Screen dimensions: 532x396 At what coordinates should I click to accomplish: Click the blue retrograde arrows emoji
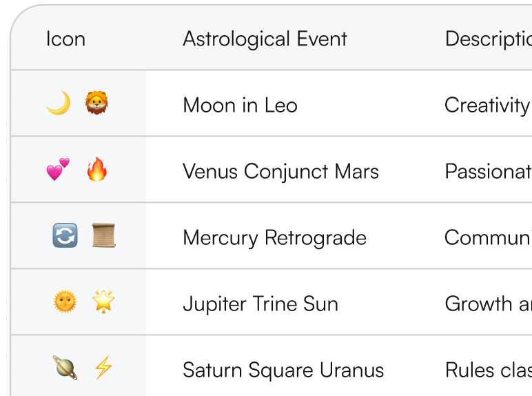tap(65, 236)
